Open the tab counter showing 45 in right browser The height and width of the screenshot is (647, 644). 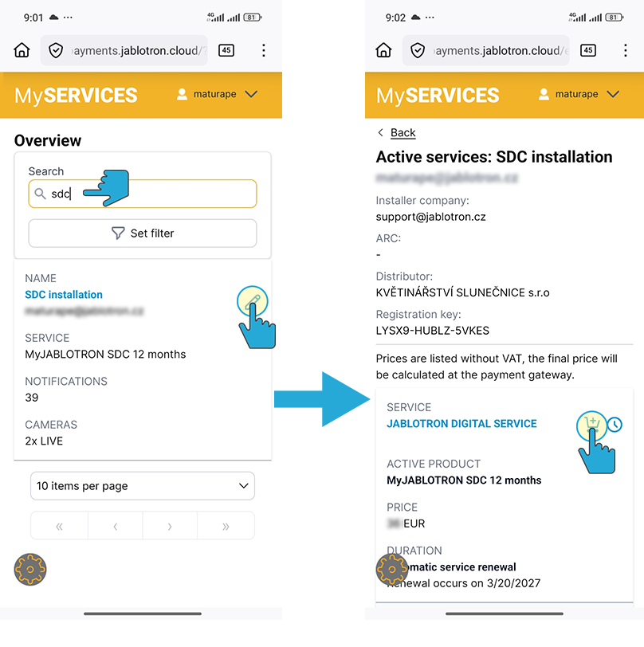[x=588, y=50]
